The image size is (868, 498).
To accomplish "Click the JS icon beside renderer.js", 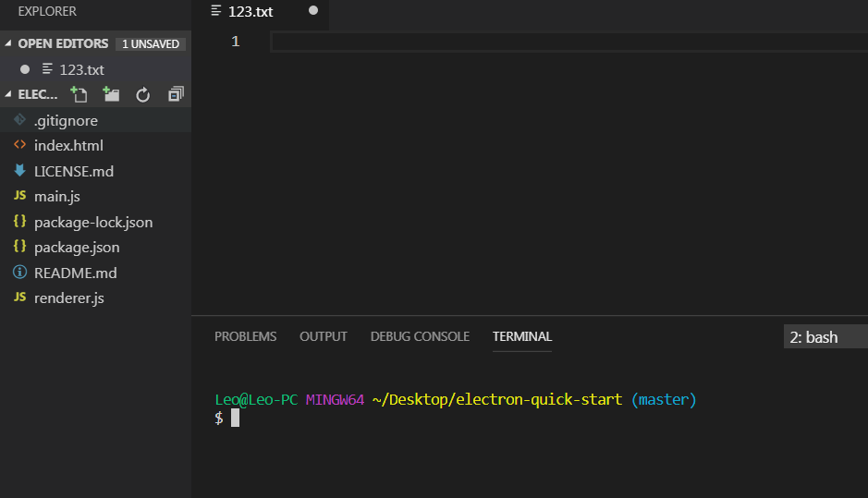I will click(20, 298).
